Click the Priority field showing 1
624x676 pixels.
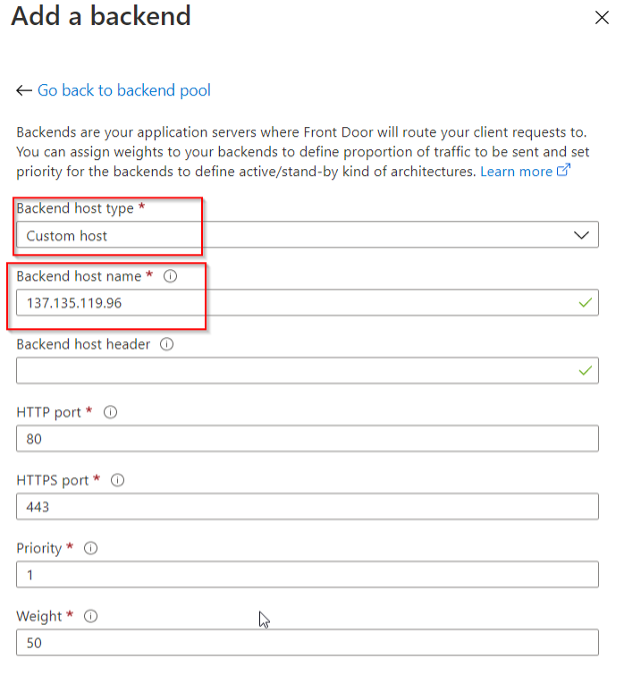point(307,574)
